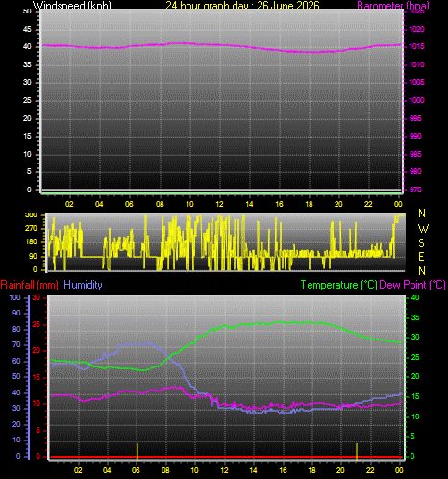
Task: Click 15 on the red rainfall axis
Action: [x=37, y=377]
